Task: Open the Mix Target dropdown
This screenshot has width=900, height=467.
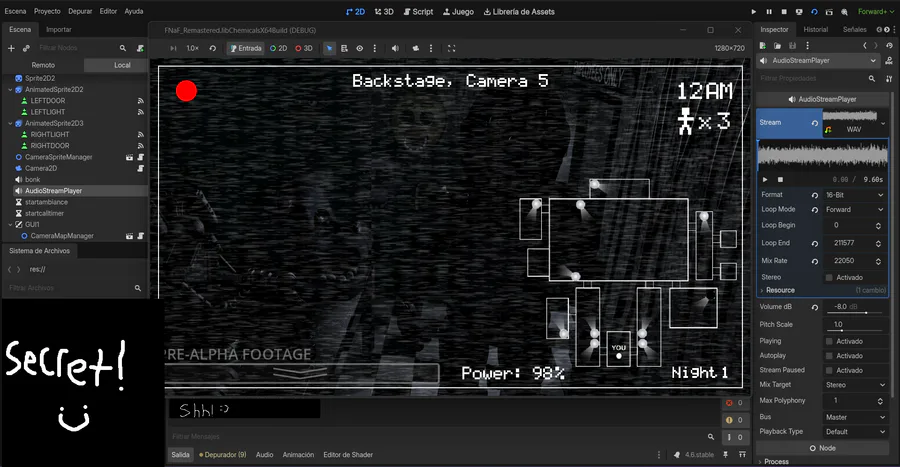Action: click(855, 385)
